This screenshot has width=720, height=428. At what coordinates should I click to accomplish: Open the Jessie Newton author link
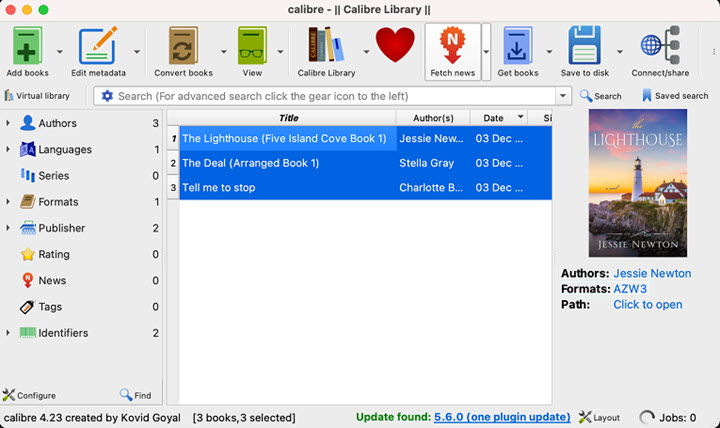[x=652, y=273]
